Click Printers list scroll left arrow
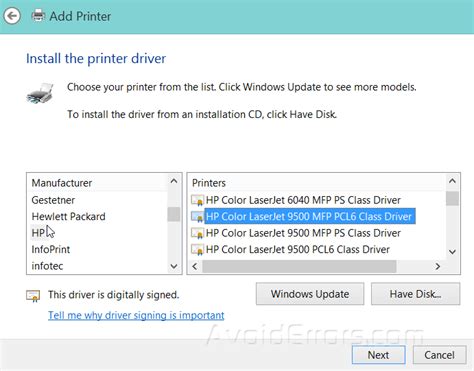The width and height of the screenshot is (474, 371). 195,266
